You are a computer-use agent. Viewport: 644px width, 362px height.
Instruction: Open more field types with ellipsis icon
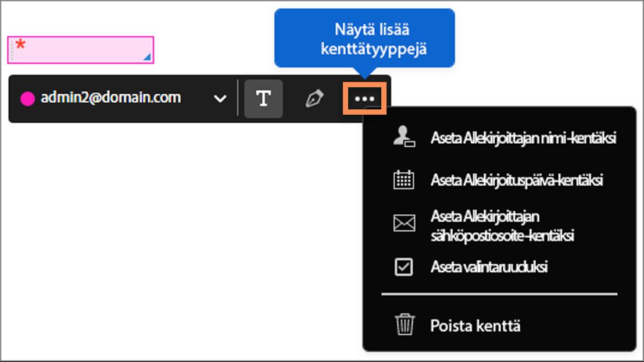(x=364, y=98)
